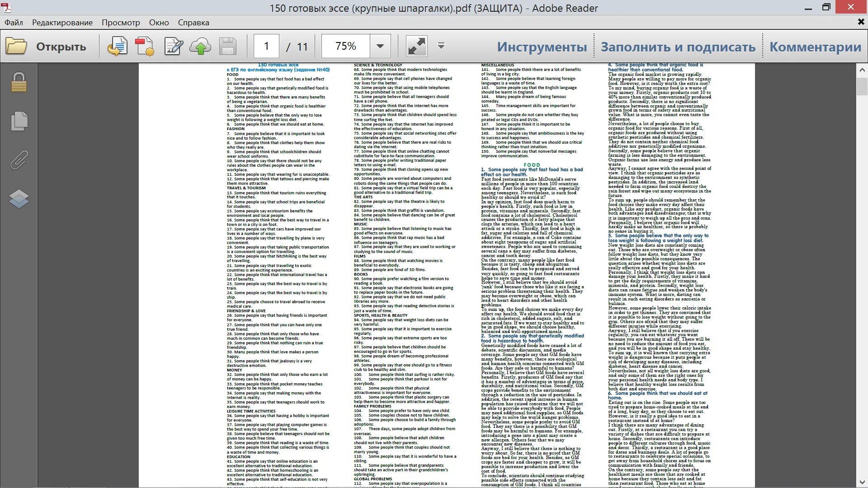Click heading '5. Some people believe that the only way to'
Image resolution: width=868 pixels, height=488 pixels.
coord(658,238)
